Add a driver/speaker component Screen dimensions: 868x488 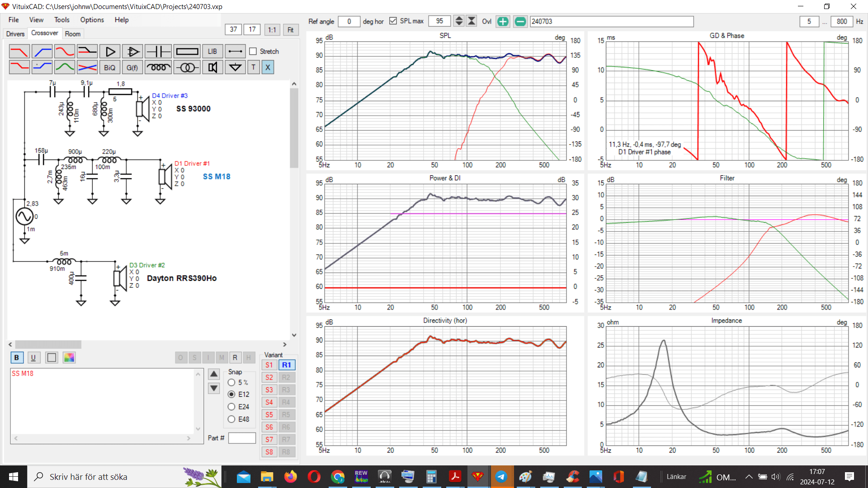coord(212,67)
